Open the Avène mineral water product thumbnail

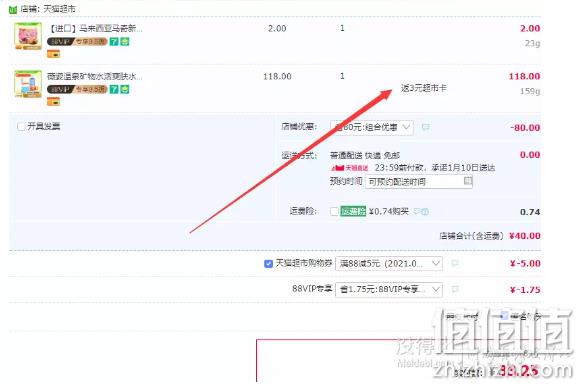28,84
